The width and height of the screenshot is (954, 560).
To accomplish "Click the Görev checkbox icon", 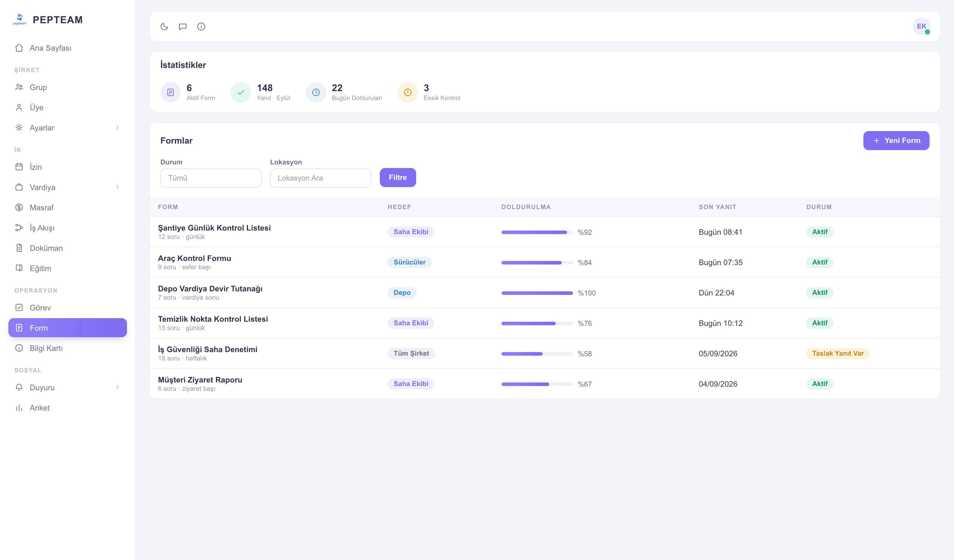I will tap(19, 308).
